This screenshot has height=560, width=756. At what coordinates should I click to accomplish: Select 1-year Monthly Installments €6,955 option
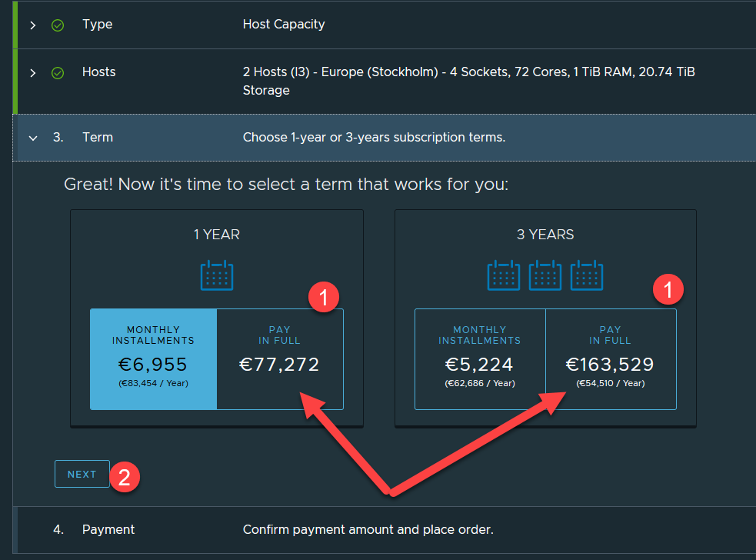(x=153, y=359)
